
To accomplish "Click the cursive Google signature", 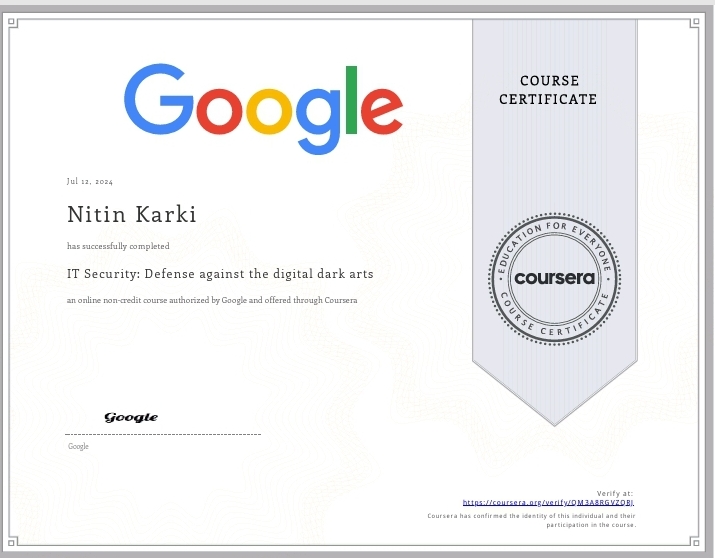I will coord(131,417).
